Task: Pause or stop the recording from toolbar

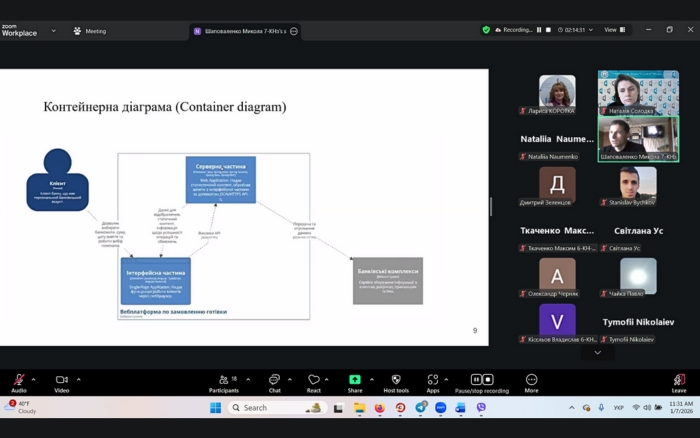Action: tap(482, 381)
